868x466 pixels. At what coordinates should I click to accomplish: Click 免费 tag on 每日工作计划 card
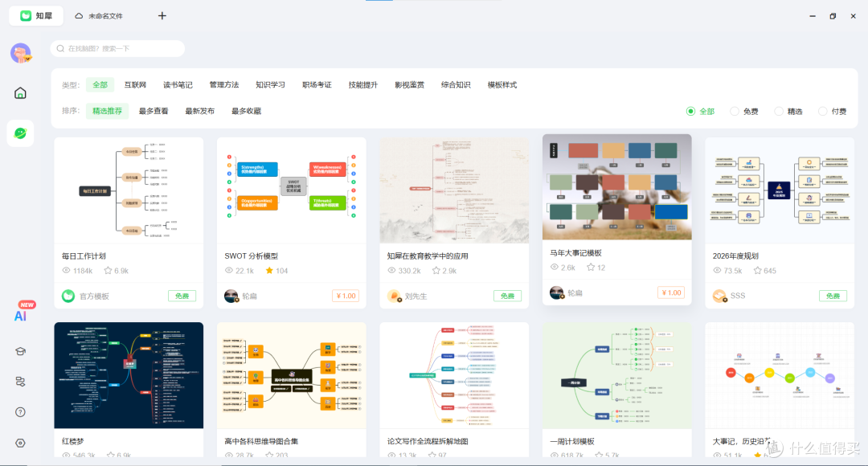point(182,296)
